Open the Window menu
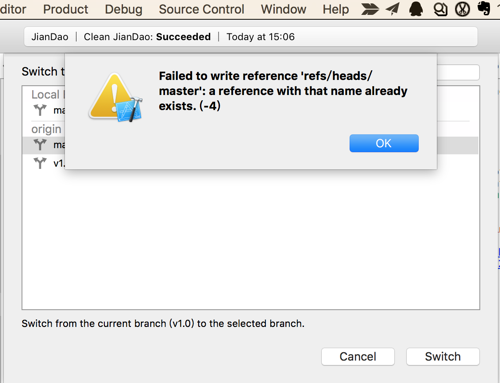 click(x=283, y=9)
